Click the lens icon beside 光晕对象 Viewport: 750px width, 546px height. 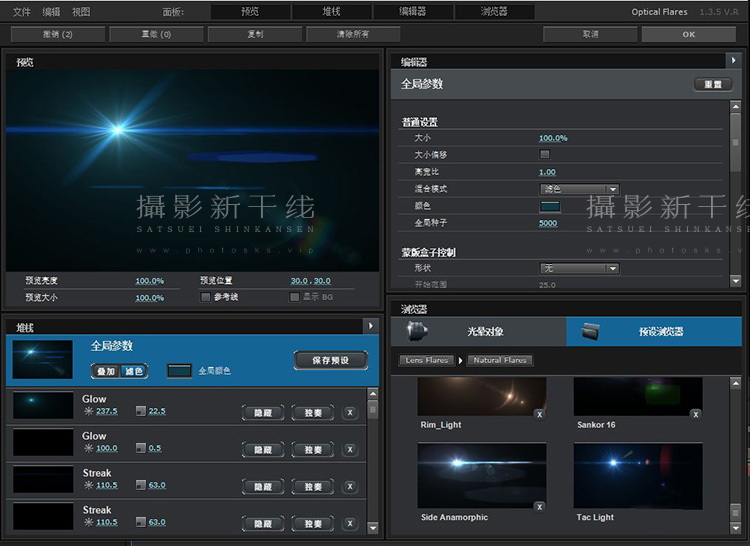tap(417, 331)
